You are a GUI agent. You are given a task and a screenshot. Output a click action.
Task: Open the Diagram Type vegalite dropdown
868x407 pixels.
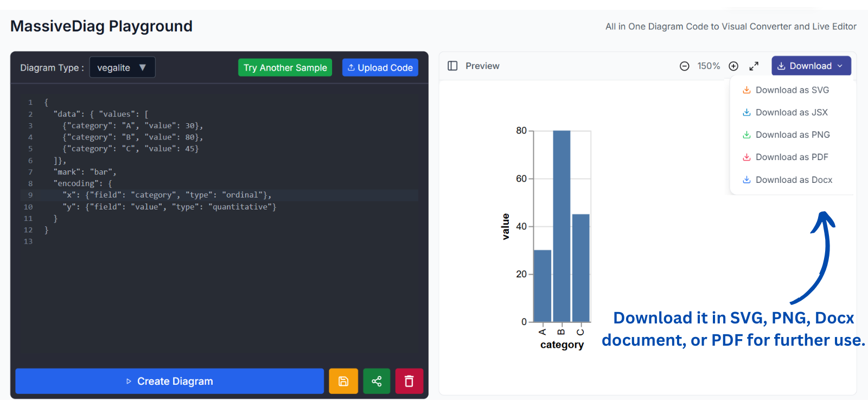[x=122, y=67]
